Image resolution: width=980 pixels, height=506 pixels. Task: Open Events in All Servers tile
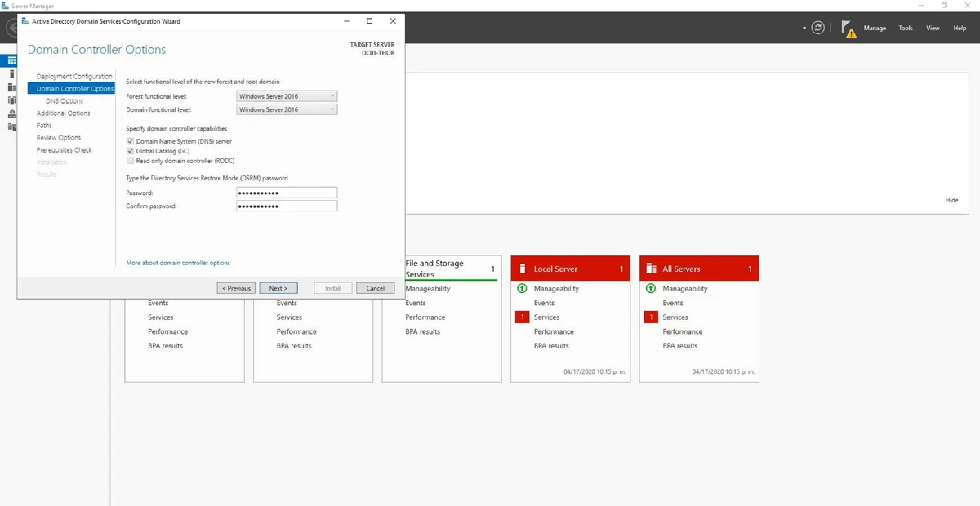(673, 303)
